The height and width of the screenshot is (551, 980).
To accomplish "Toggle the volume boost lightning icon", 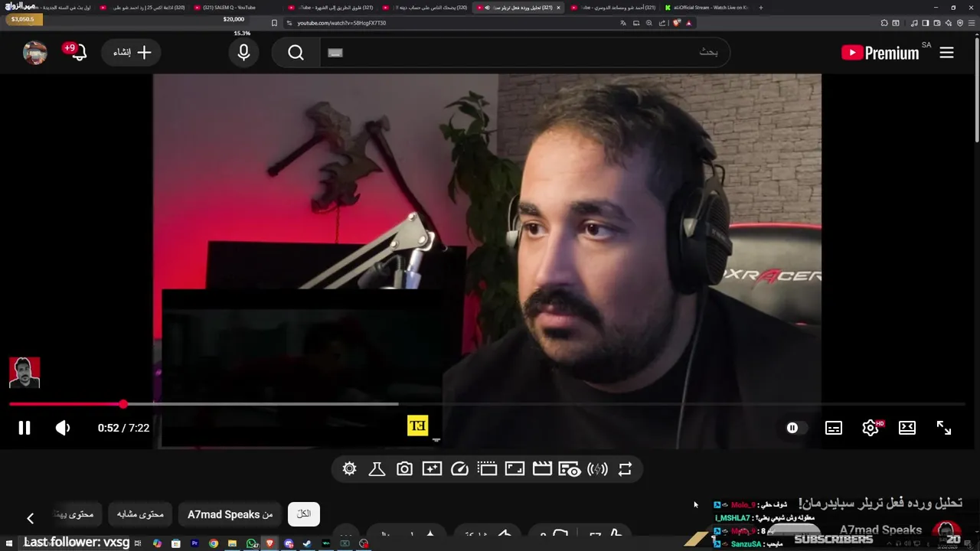I will pyautogui.click(x=597, y=469).
